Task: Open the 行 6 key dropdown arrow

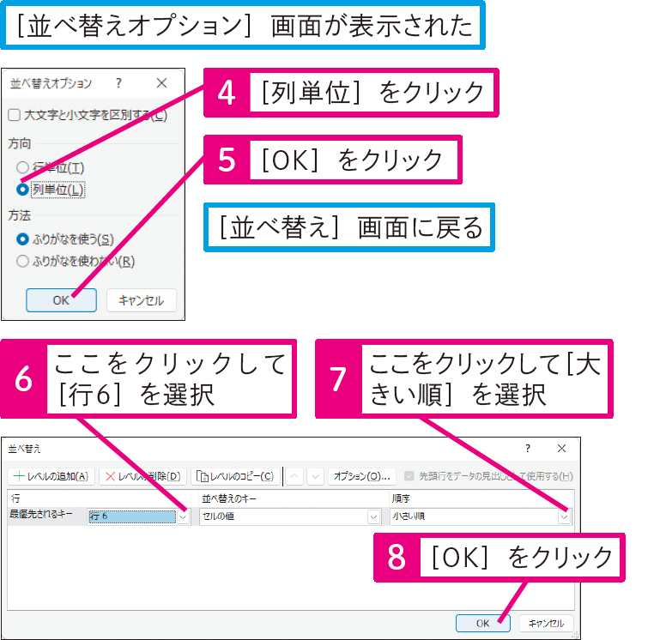Action: coord(184,516)
